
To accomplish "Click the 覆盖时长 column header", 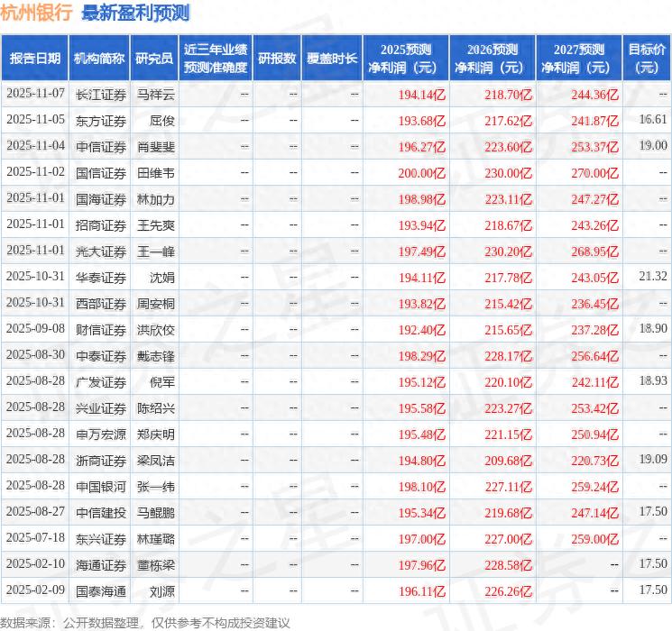I will click(x=332, y=59).
